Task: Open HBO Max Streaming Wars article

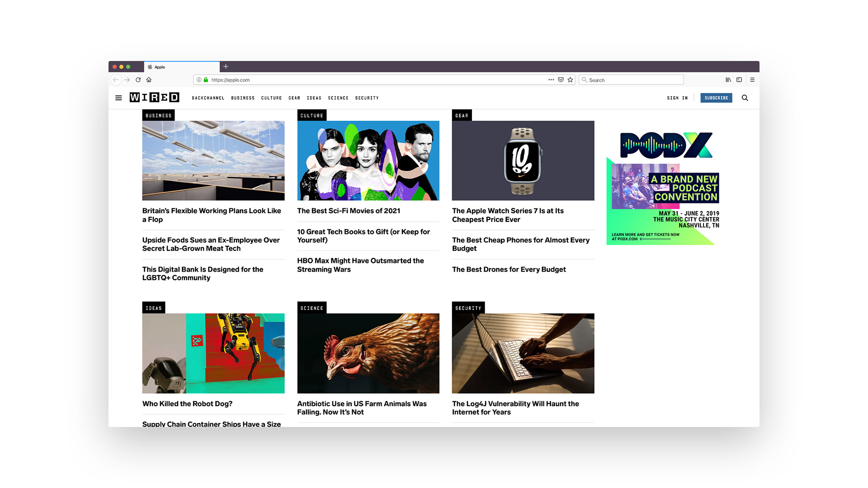Action: (x=360, y=265)
